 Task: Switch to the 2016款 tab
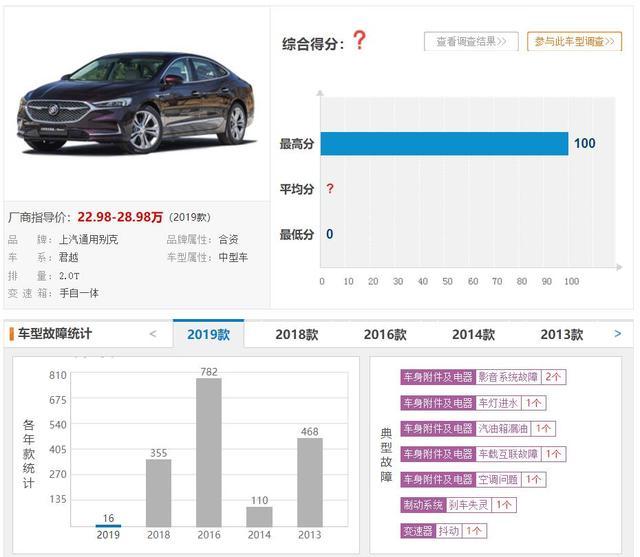(x=385, y=335)
